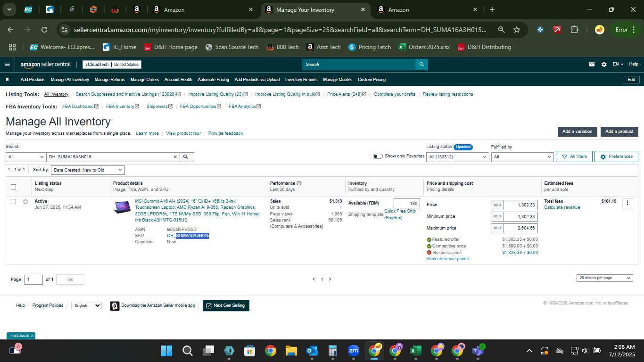Click the Quick Free Ship (BuyBox) template link
644x362 pixels.
[400, 214]
